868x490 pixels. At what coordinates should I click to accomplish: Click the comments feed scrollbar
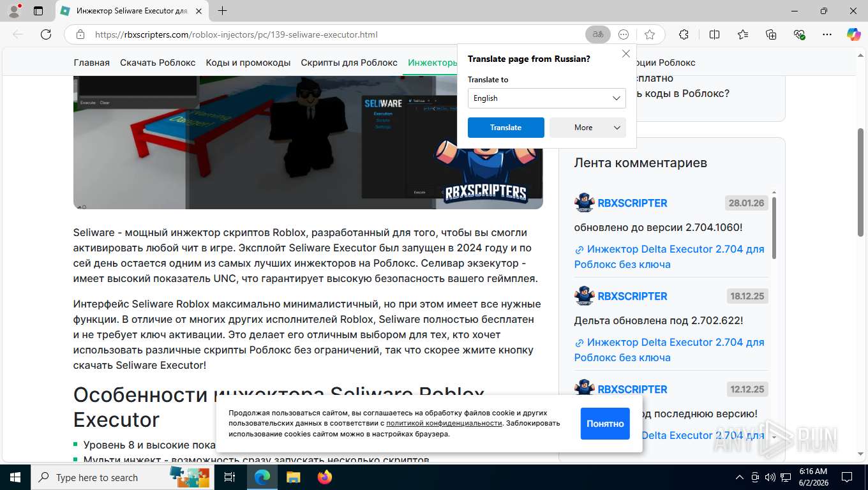pyautogui.click(x=774, y=227)
